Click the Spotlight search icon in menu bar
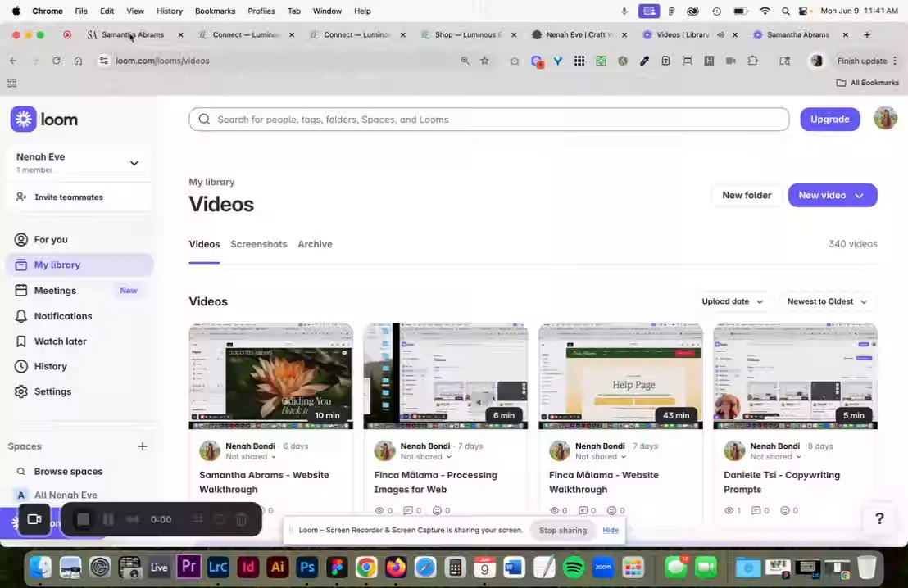The width and height of the screenshot is (908, 588). point(785,11)
